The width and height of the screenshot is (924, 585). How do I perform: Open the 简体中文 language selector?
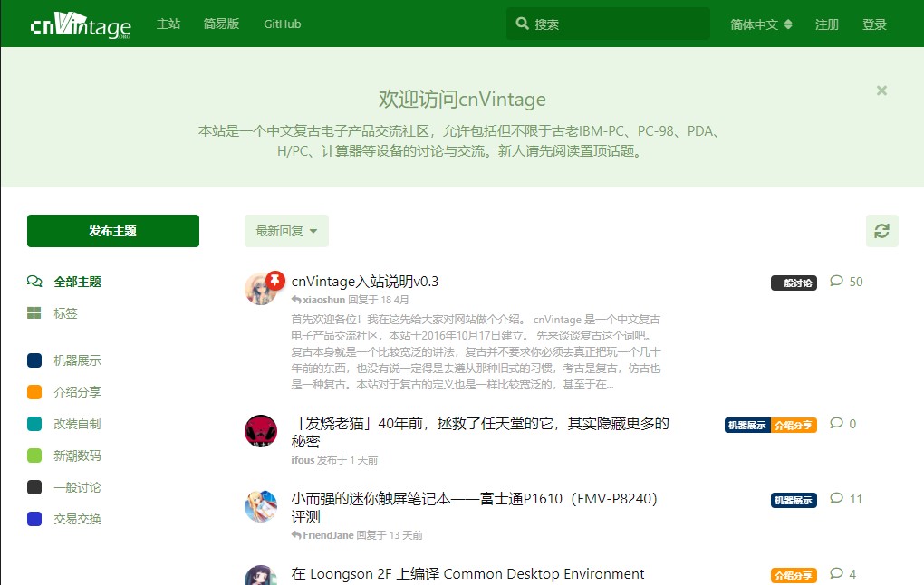[761, 24]
